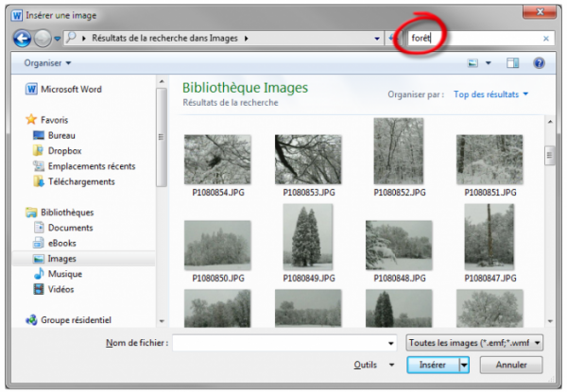
Task: Expand the Insérer button arrow options
Action: 464,365
